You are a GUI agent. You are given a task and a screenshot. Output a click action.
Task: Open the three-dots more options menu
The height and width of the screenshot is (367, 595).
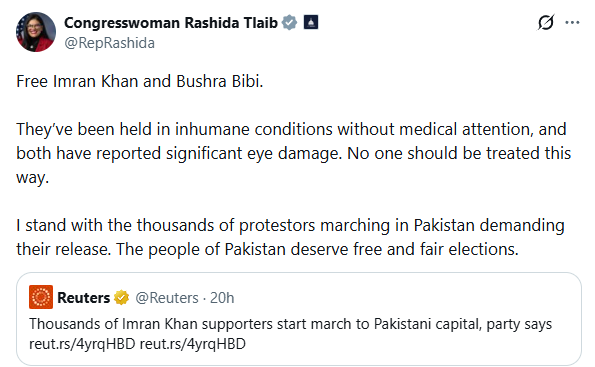[x=572, y=22]
